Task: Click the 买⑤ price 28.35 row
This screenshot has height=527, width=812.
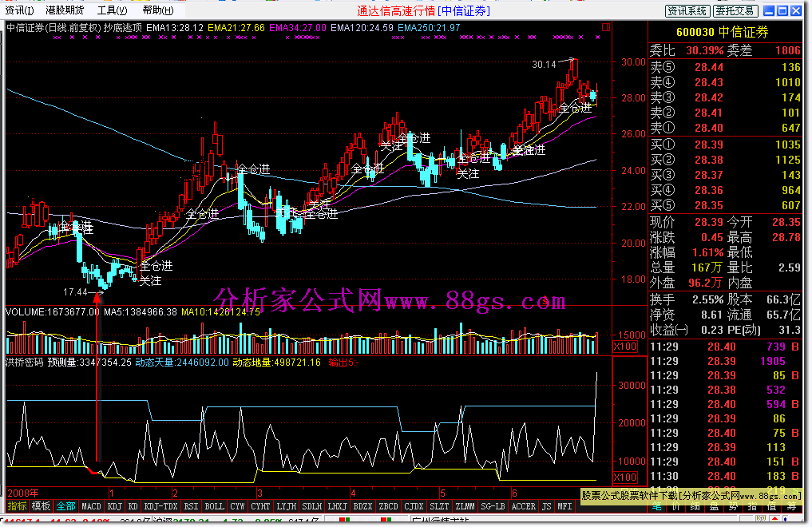Action: pyautogui.click(x=726, y=205)
